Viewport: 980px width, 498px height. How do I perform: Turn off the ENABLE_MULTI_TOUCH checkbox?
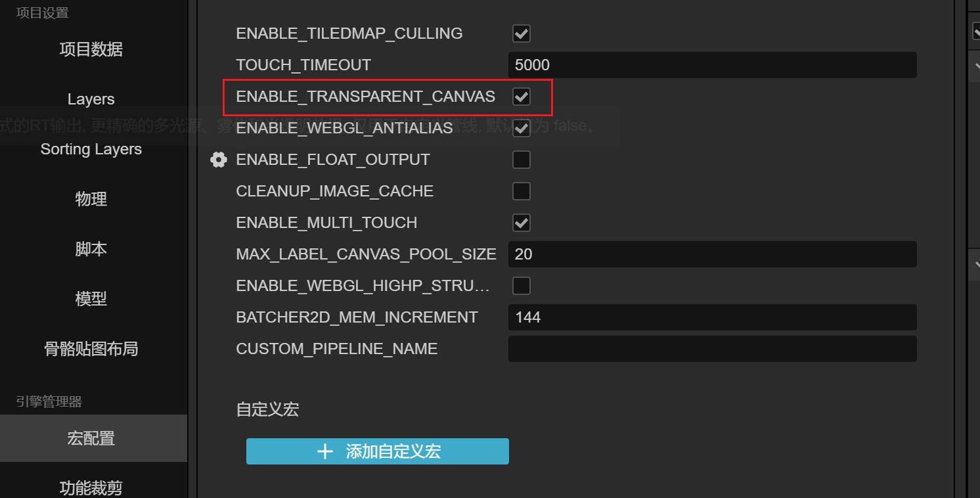click(x=522, y=223)
